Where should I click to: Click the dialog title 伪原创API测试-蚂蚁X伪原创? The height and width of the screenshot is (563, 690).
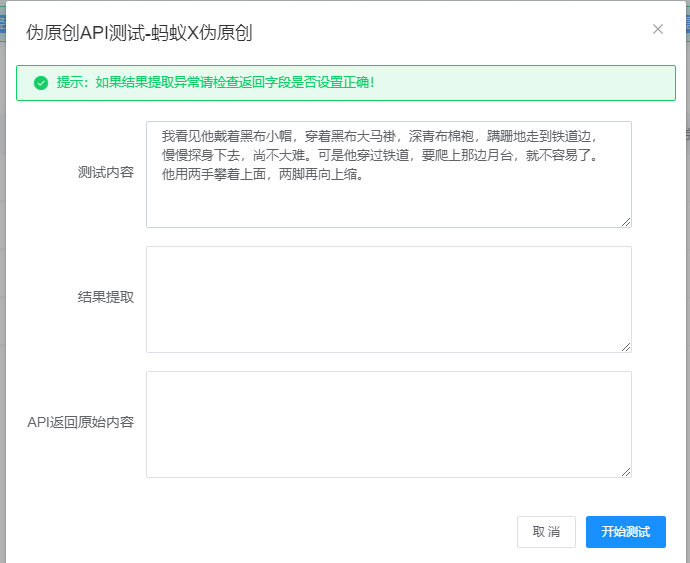[x=139, y=33]
